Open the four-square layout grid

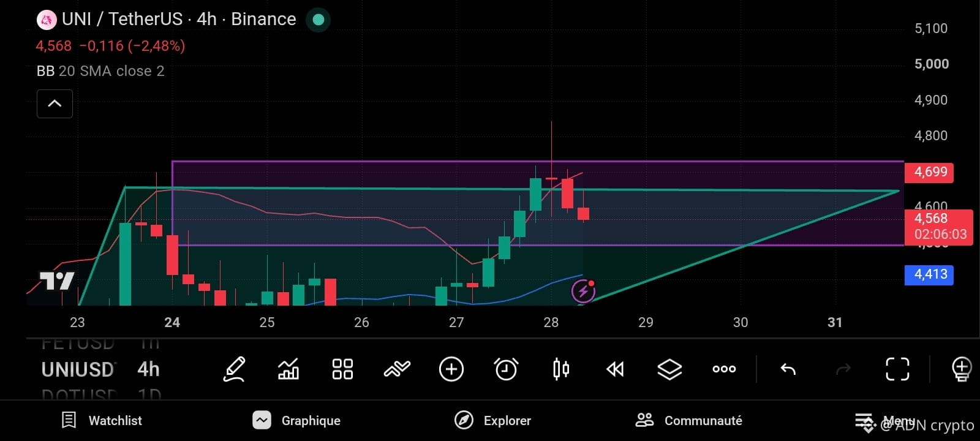point(342,369)
